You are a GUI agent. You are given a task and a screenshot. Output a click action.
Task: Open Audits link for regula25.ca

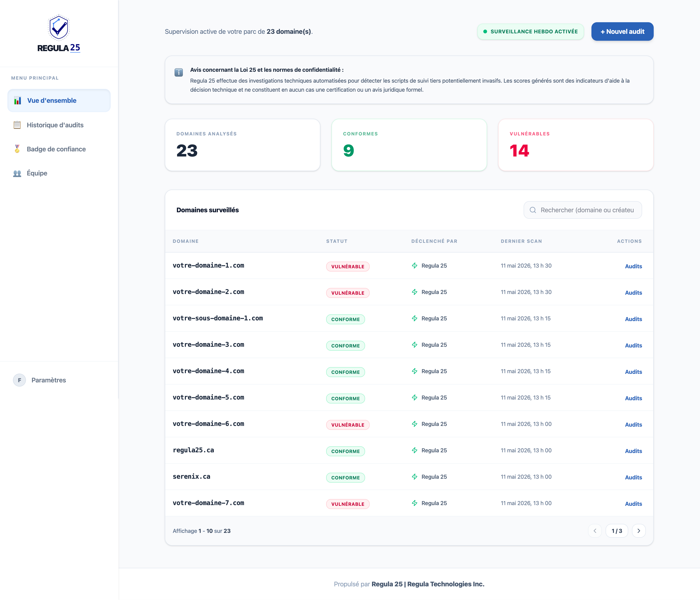coord(633,451)
